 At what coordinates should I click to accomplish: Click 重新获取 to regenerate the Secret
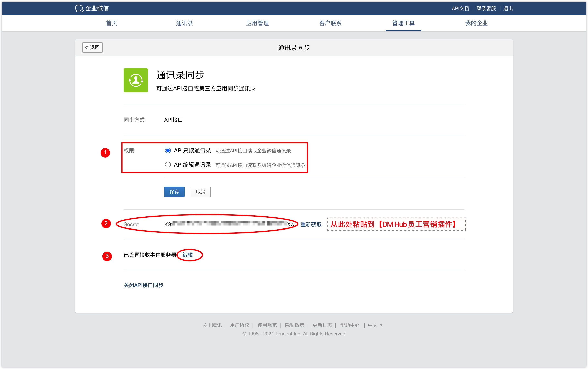point(311,224)
